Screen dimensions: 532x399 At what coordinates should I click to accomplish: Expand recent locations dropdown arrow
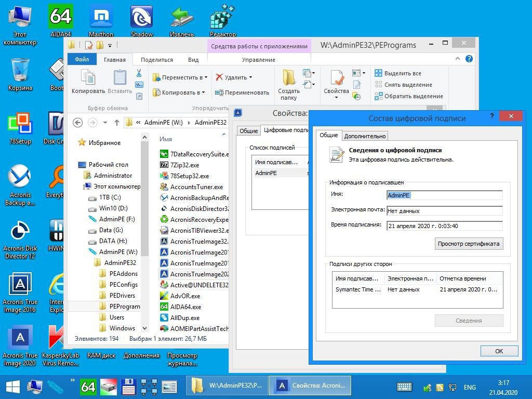[105, 123]
